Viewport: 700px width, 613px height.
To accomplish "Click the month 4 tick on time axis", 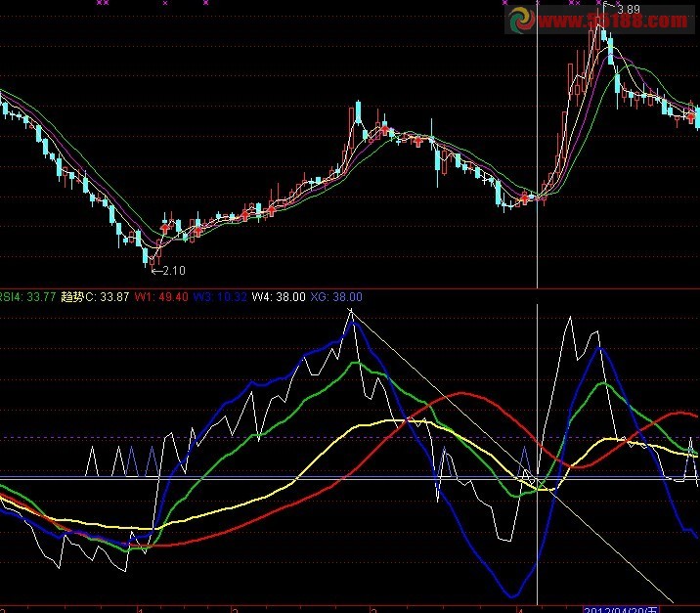I will click(520, 607).
